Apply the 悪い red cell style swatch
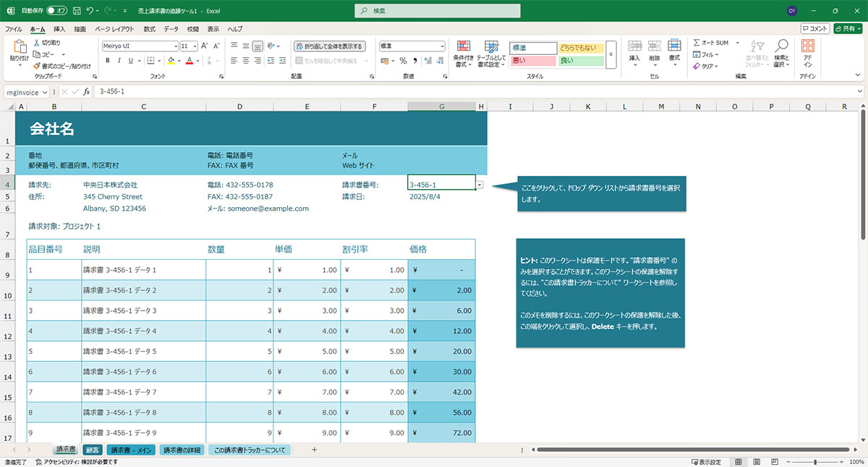Viewport: 868px width, 467px height. pos(532,61)
